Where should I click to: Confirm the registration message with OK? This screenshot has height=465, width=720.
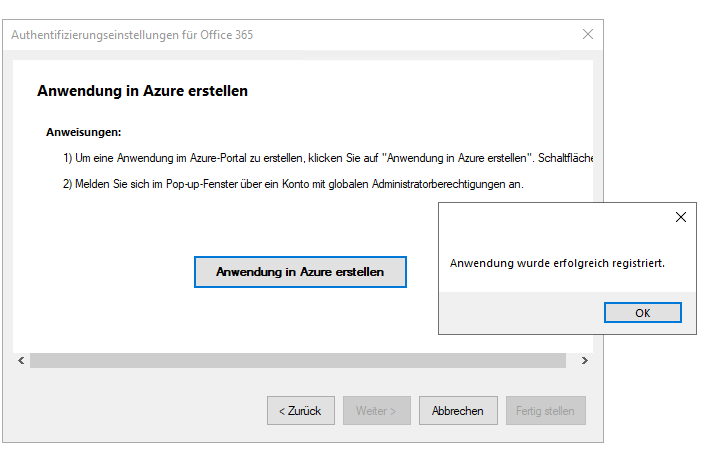642,313
